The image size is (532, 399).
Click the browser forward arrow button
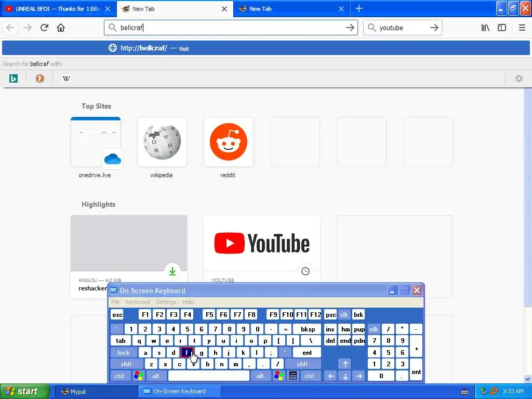click(28, 28)
